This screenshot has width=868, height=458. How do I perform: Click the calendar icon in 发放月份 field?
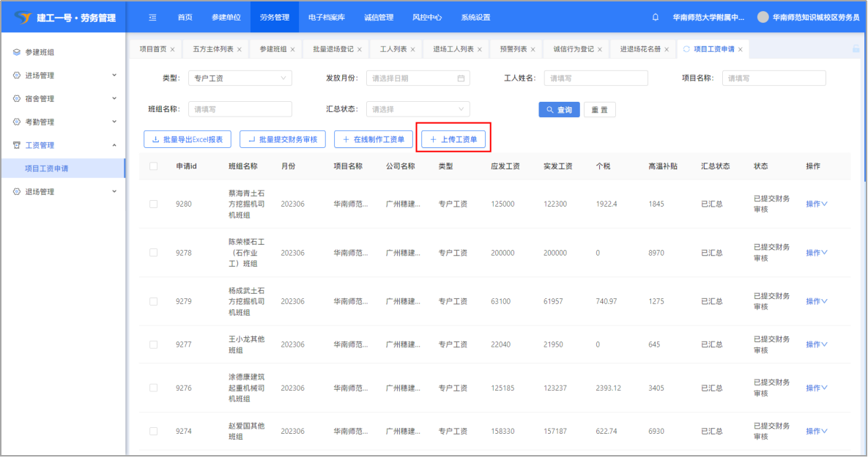tap(461, 78)
